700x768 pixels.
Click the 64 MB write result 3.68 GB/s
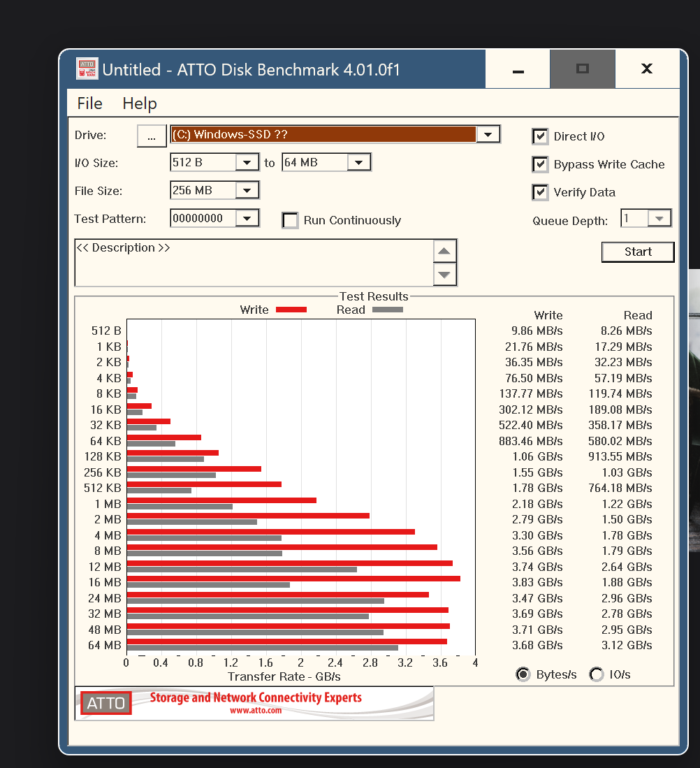click(537, 646)
